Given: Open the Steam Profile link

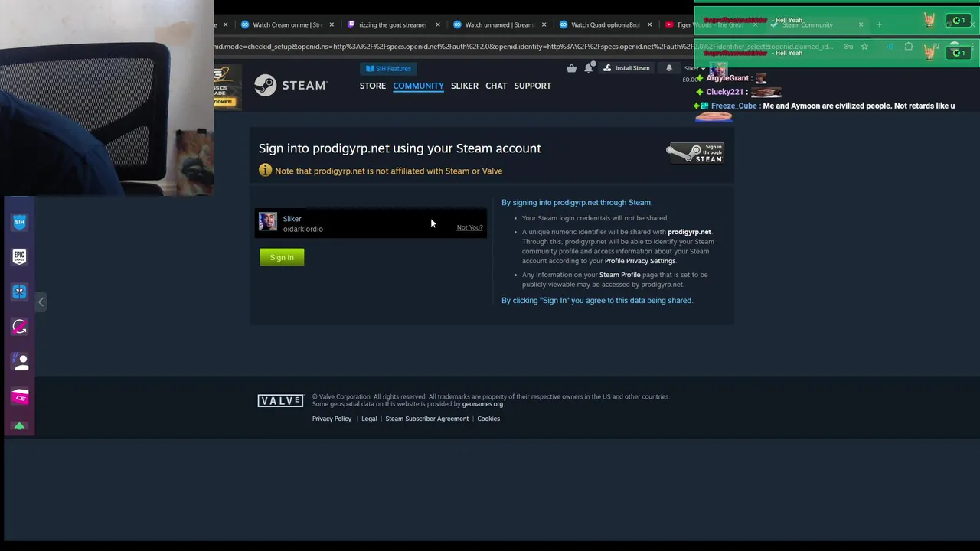Looking at the screenshot, I should (620, 275).
